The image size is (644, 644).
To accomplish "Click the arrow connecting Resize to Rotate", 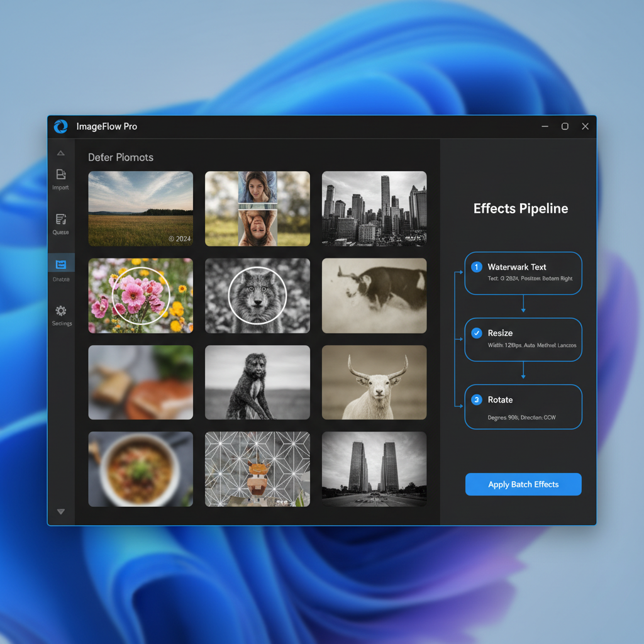I will tap(523, 372).
